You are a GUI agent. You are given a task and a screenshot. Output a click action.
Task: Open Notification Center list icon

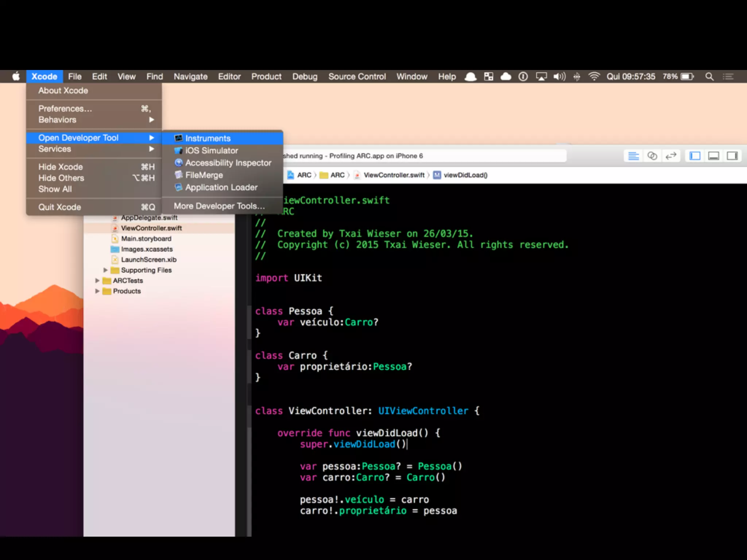click(728, 77)
